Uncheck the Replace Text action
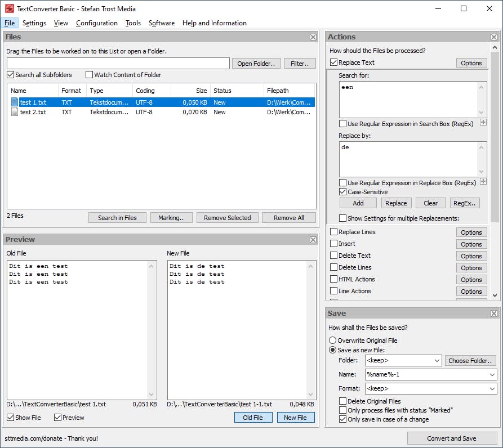The height and width of the screenshot is (448, 503). point(333,62)
